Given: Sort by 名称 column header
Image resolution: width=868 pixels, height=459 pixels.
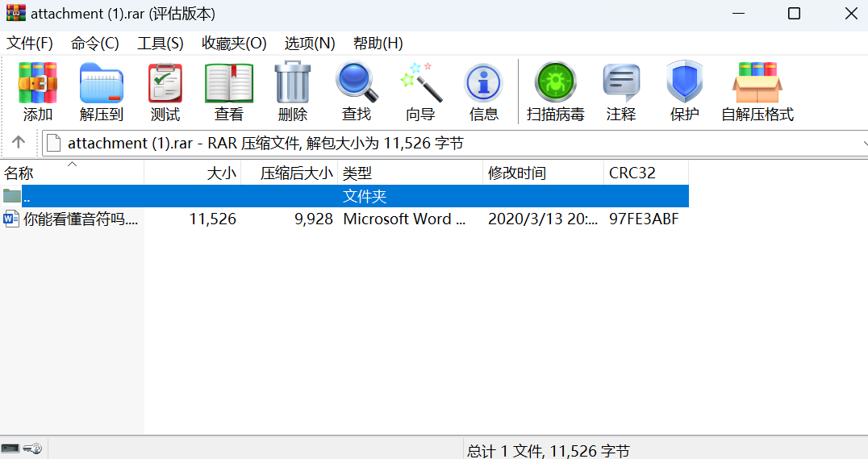Looking at the screenshot, I should 72,173.
